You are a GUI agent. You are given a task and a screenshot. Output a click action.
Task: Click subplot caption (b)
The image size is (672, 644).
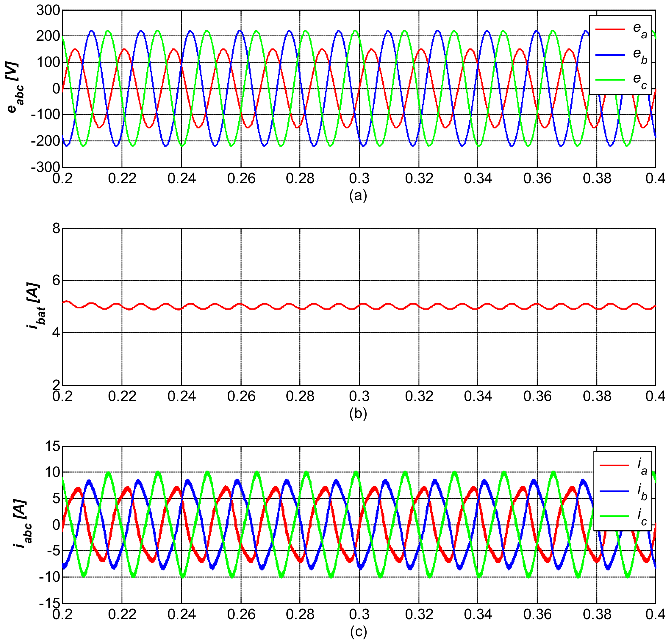[358, 414]
